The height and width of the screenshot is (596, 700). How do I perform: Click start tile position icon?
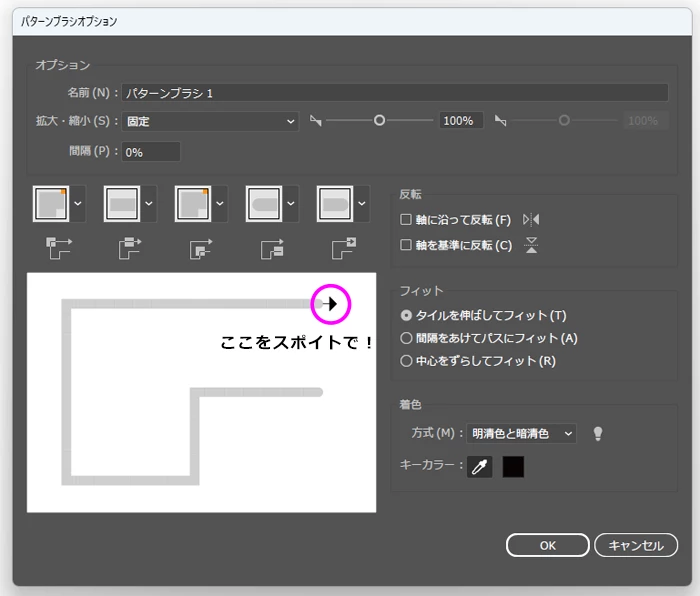(x=272, y=249)
